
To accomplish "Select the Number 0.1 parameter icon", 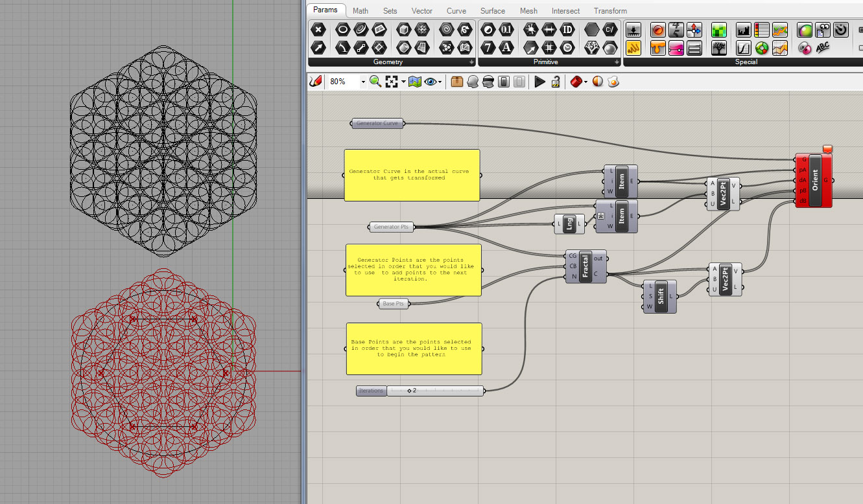I will click(x=506, y=29).
